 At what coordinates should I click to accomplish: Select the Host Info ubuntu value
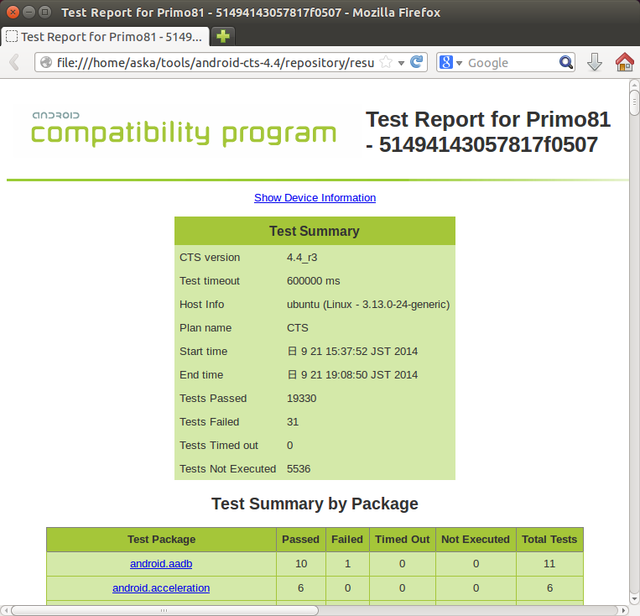tap(368, 305)
